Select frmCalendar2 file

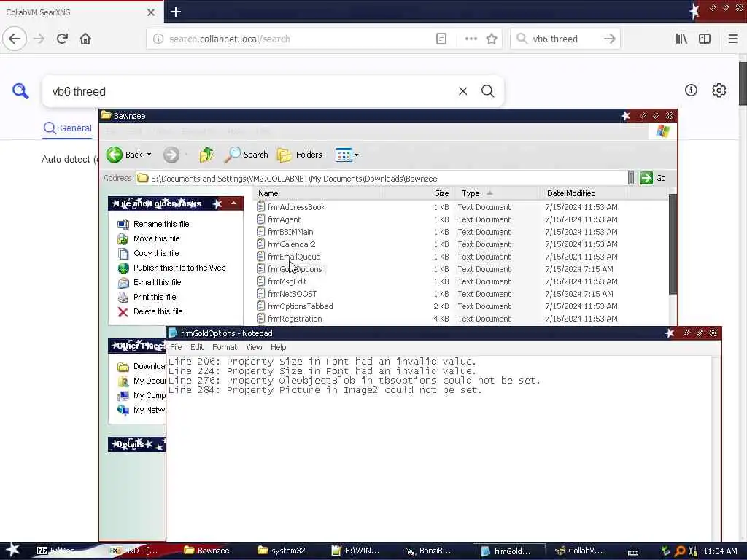coord(291,244)
